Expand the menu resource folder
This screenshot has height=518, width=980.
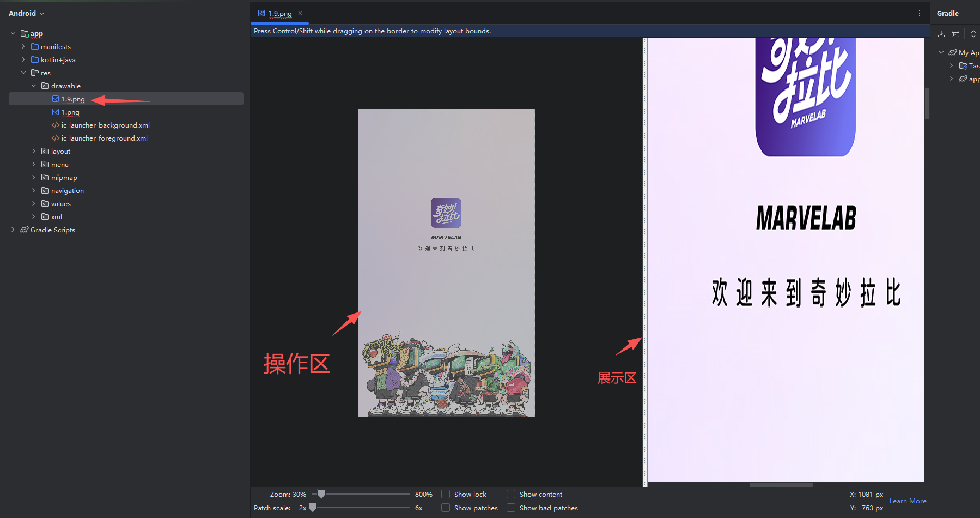pyautogui.click(x=34, y=164)
